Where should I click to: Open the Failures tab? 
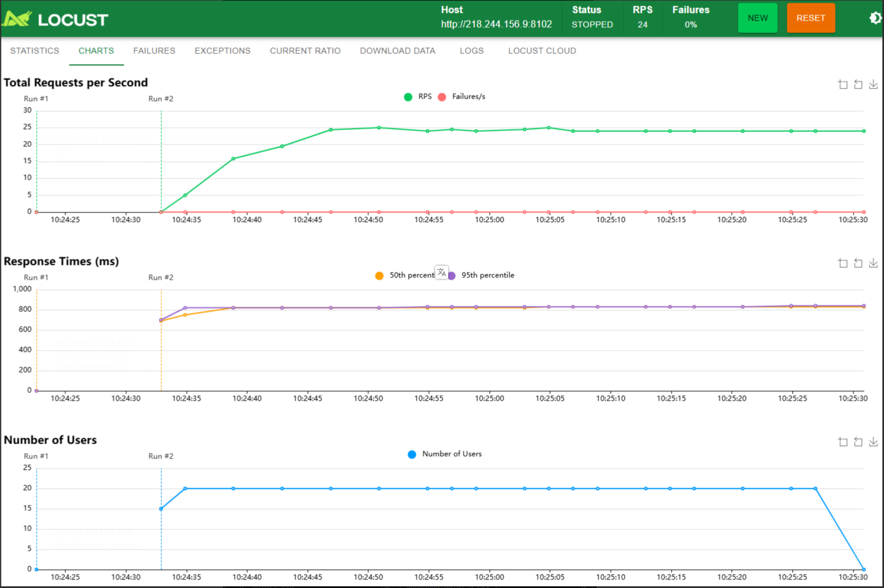pyautogui.click(x=154, y=51)
